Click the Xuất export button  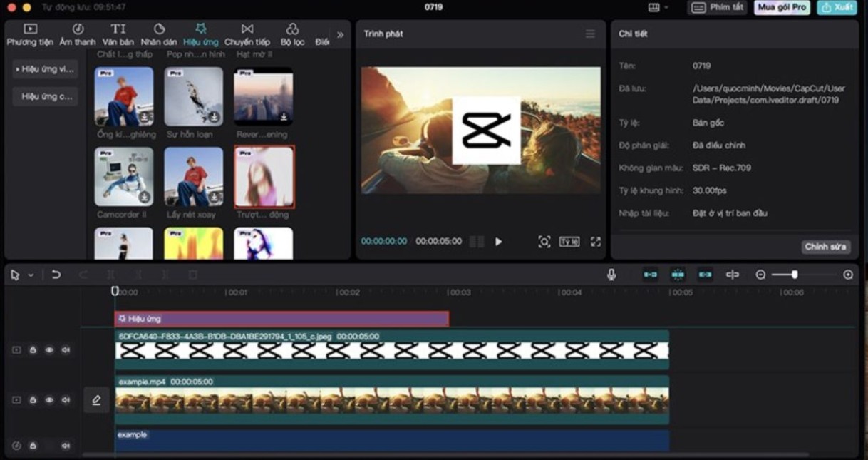pyautogui.click(x=837, y=7)
